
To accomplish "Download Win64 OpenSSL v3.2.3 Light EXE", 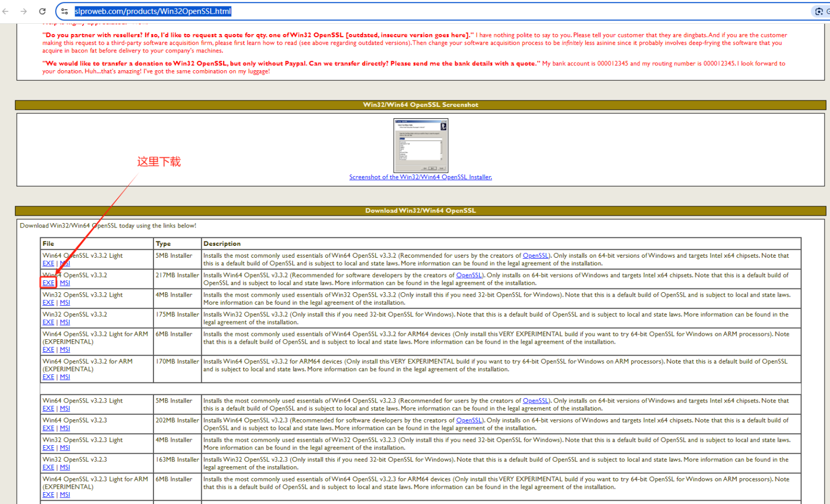I will pyautogui.click(x=48, y=409).
